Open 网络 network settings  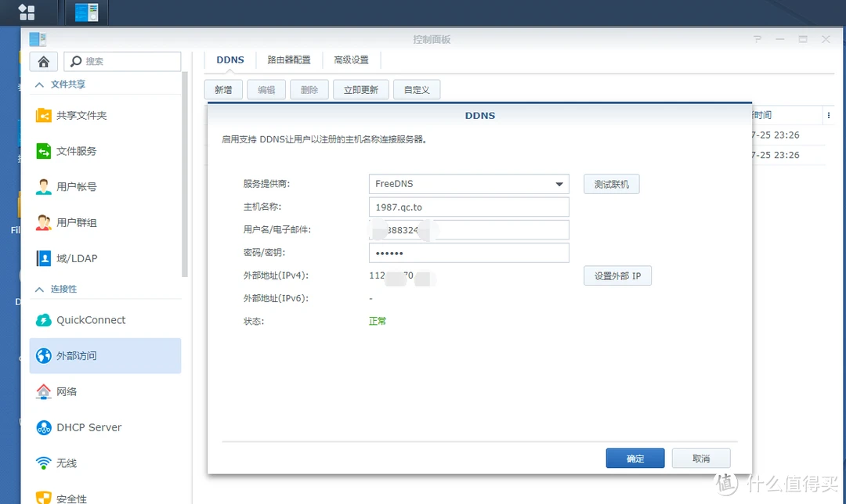point(67,391)
